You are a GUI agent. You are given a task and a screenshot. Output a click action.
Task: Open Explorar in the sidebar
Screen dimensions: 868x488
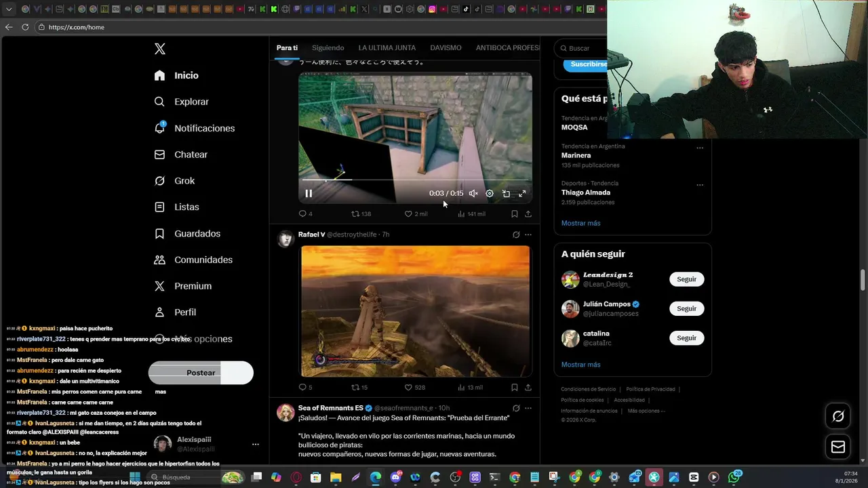click(181, 102)
